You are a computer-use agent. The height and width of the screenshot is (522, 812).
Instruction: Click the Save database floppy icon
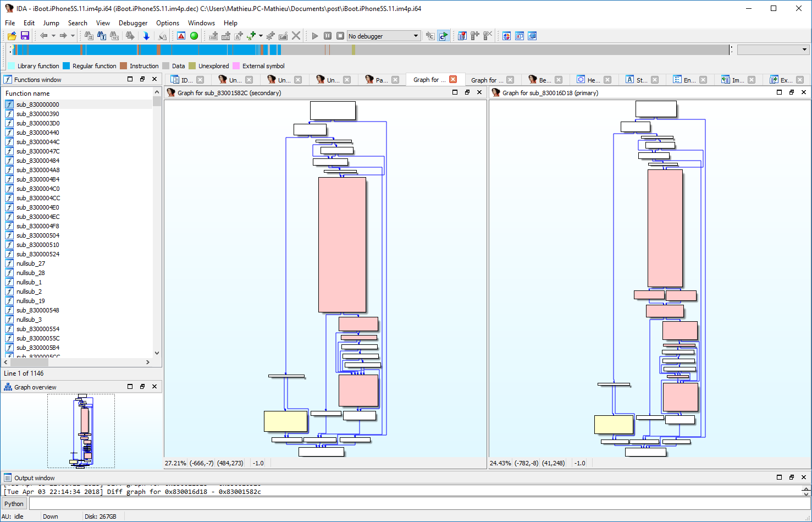click(25, 36)
